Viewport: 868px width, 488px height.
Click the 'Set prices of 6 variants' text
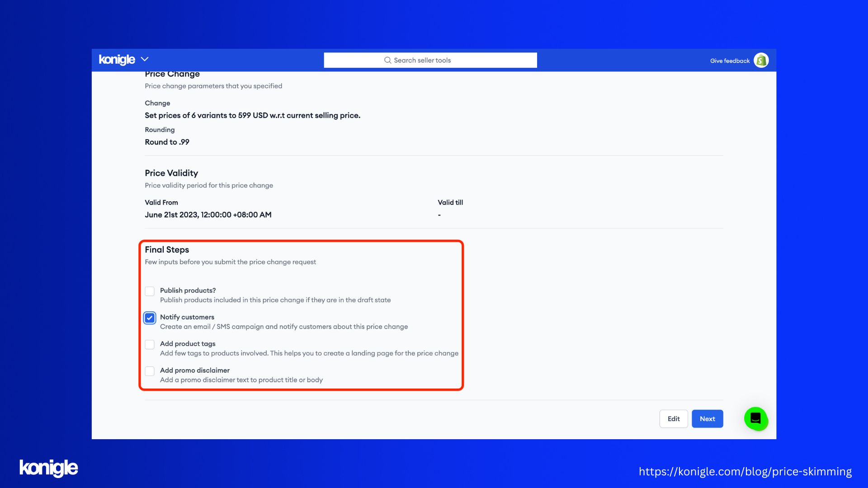252,115
